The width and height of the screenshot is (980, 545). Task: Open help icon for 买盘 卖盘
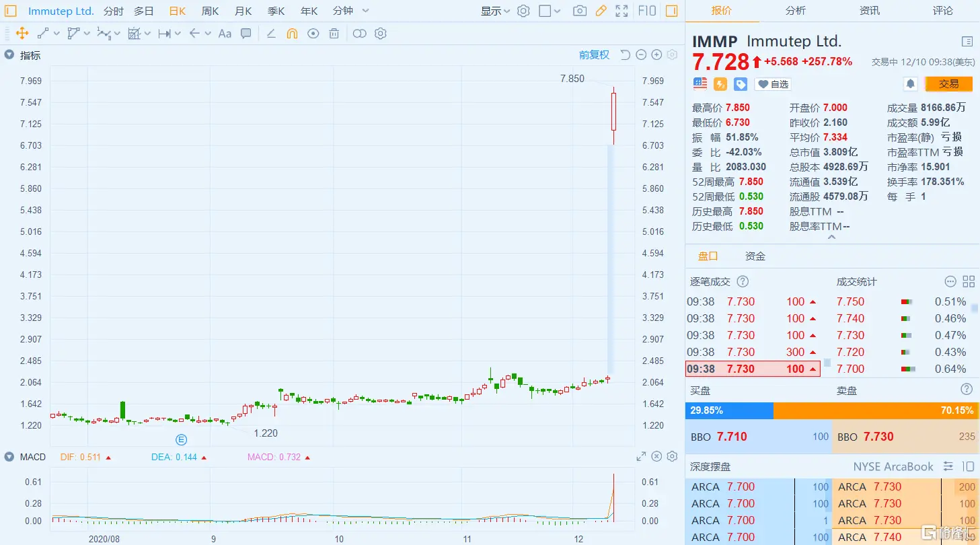(x=967, y=390)
